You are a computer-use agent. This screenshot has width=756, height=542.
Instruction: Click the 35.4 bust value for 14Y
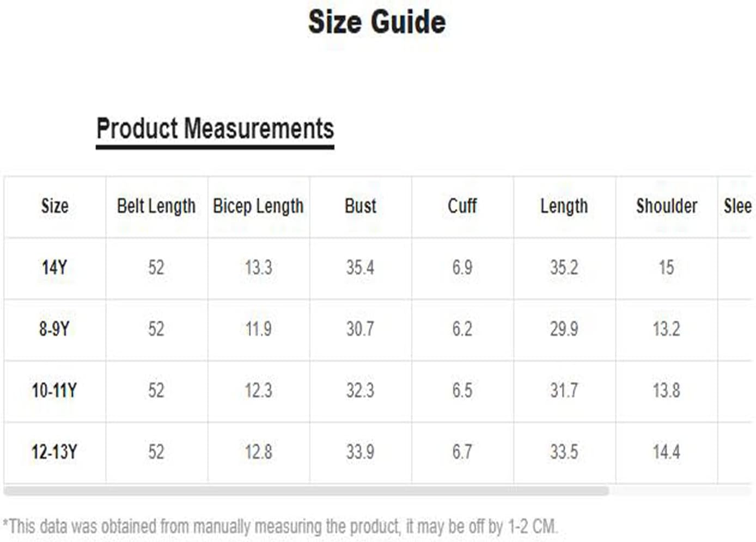tap(361, 268)
